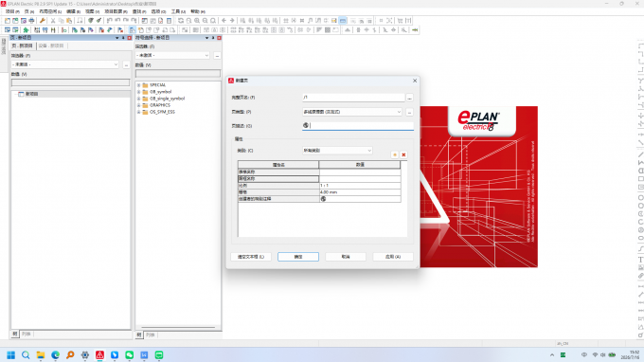The image size is (644, 362).
Task: Expand the GRAPHICS library folder
Action: [x=139, y=105]
